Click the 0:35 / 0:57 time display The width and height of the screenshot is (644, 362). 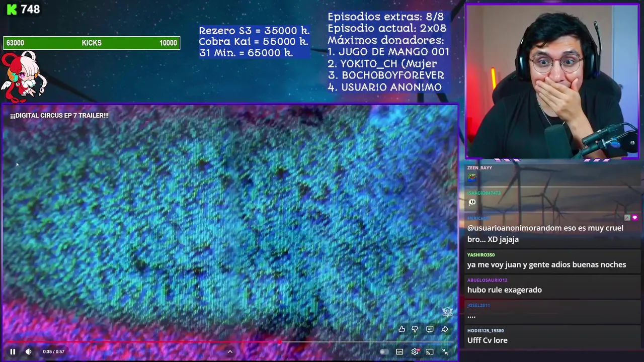click(54, 352)
